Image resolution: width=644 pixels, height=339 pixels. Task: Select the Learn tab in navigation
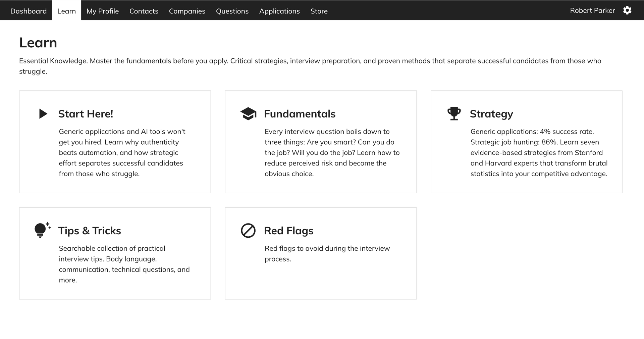tap(66, 11)
